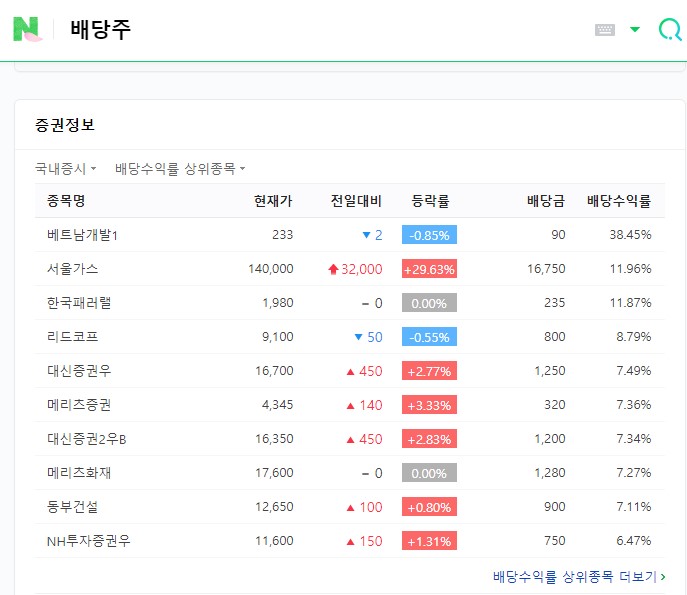Click the 140,000 current price cell
This screenshot has width=687, height=595.
pyautogui.click(x=271, y=269)
